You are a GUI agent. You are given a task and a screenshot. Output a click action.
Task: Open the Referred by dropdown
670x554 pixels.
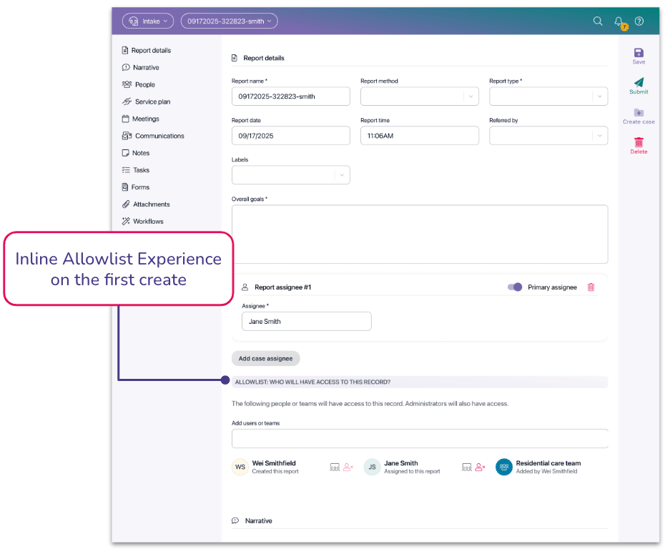(599, 136)
